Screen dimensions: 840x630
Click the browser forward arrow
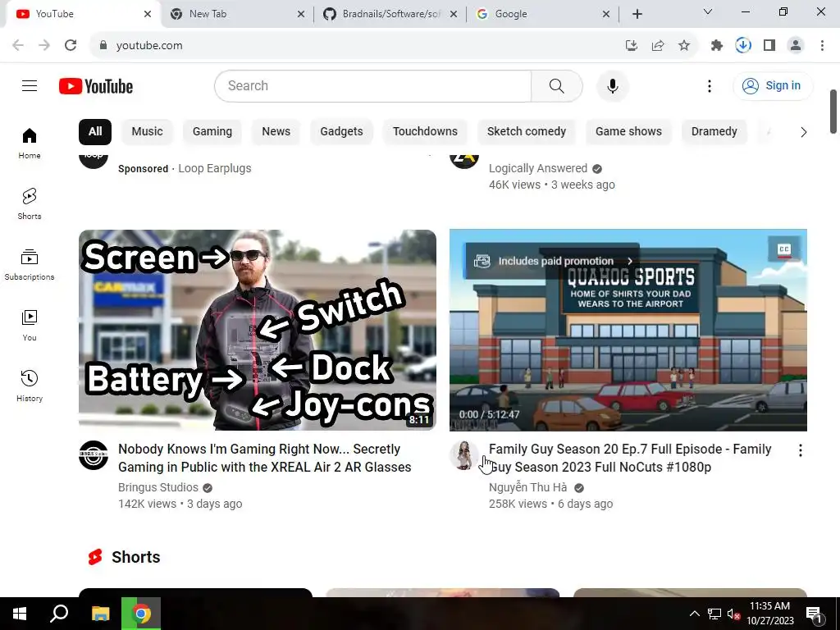pyautogui.click(x=44, y=46)
